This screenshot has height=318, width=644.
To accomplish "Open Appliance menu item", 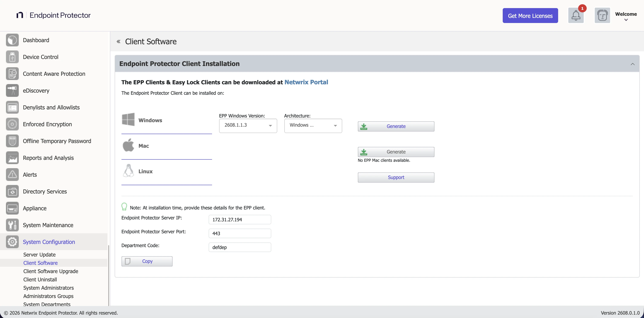I will 35,208.
